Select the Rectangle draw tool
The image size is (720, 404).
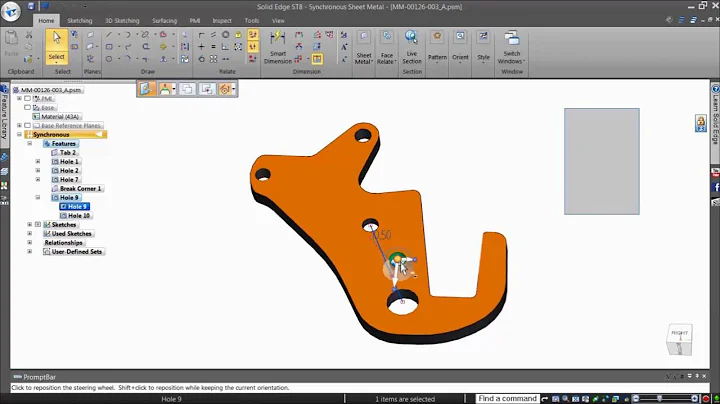109,47
